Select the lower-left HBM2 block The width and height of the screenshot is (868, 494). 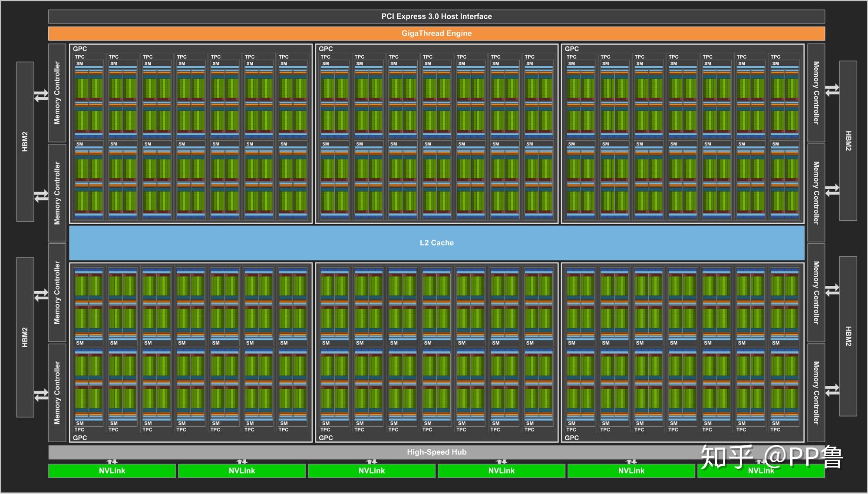point(25,337)
